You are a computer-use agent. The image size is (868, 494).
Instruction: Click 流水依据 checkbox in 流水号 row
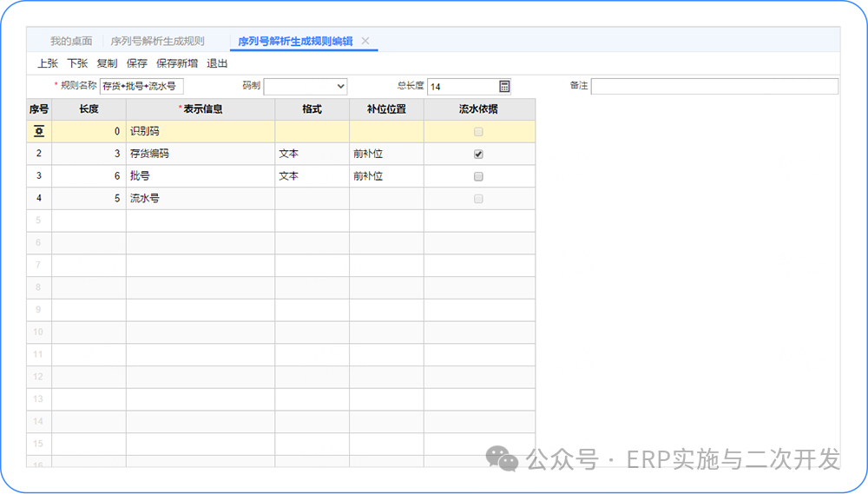[478, 199]
